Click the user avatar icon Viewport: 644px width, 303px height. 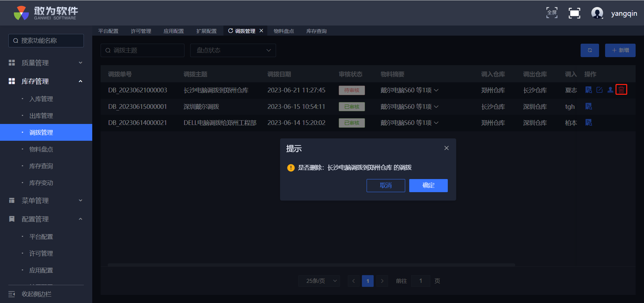597,13
